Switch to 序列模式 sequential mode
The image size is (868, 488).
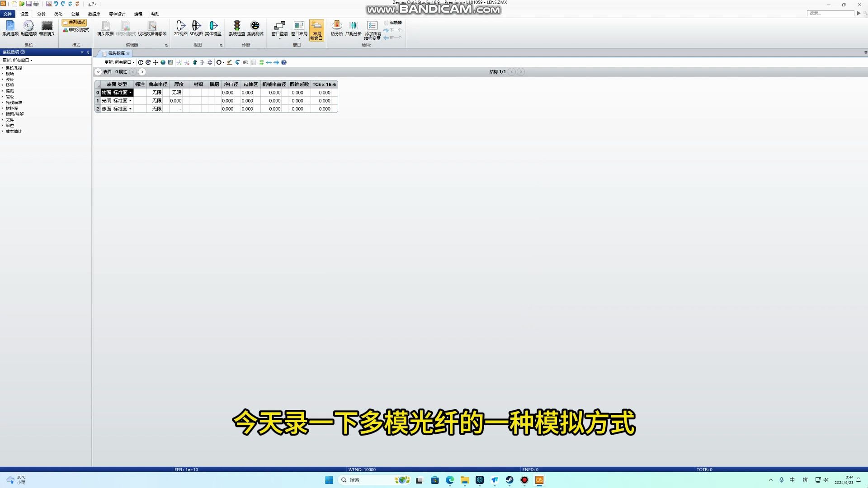75,22
